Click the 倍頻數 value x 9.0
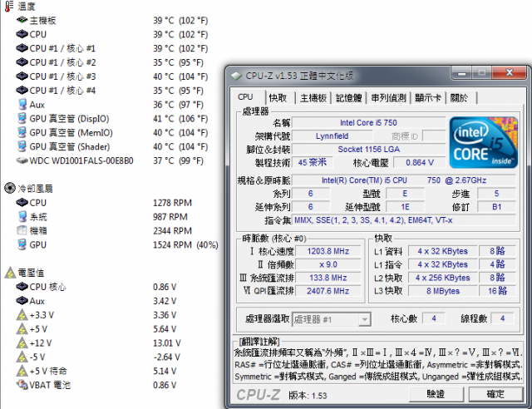 [x=328, y=264]
